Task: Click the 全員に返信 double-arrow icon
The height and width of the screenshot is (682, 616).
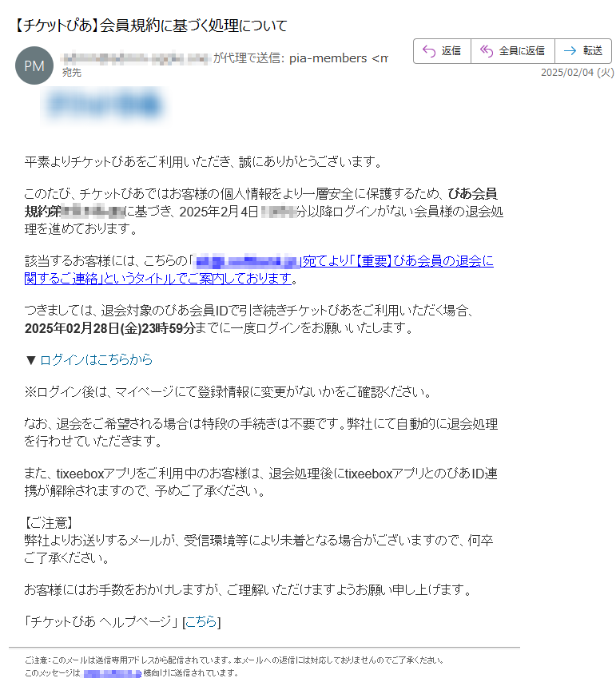Action: click(x=487, y=51)
